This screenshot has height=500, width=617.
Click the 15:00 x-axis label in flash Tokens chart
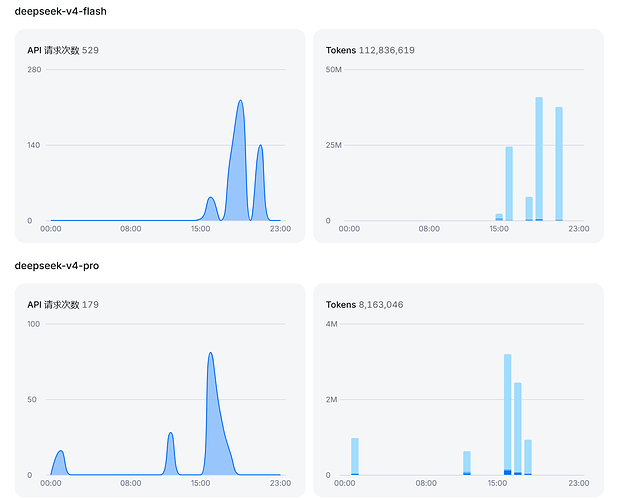point(499,229)
